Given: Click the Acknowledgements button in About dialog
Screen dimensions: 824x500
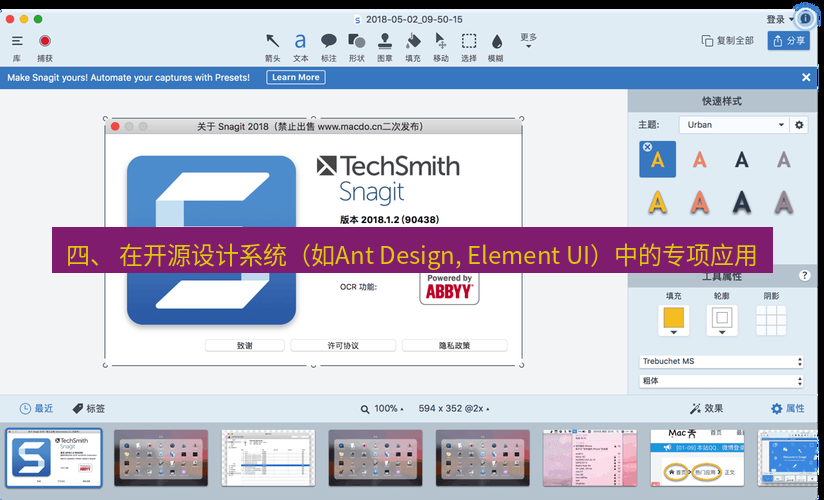Looking at the screenshot, I should point(244,345).
